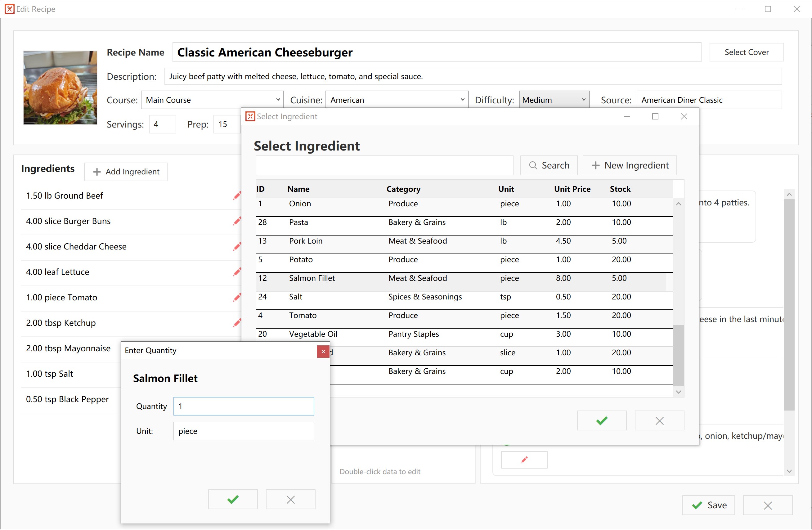
Task: Click the Search button with magnifier icon
Action: coord(549,165)
